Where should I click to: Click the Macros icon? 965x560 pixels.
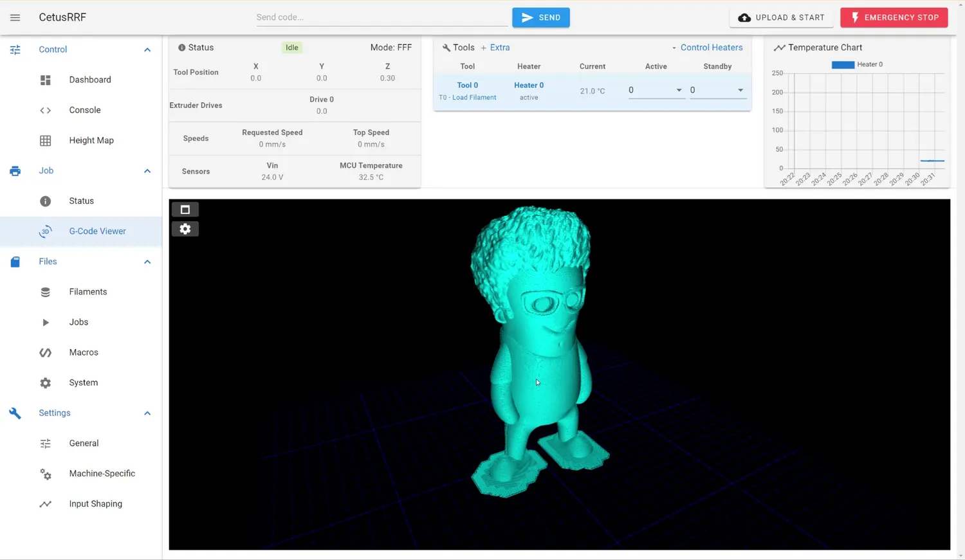(x=45, y=352)
